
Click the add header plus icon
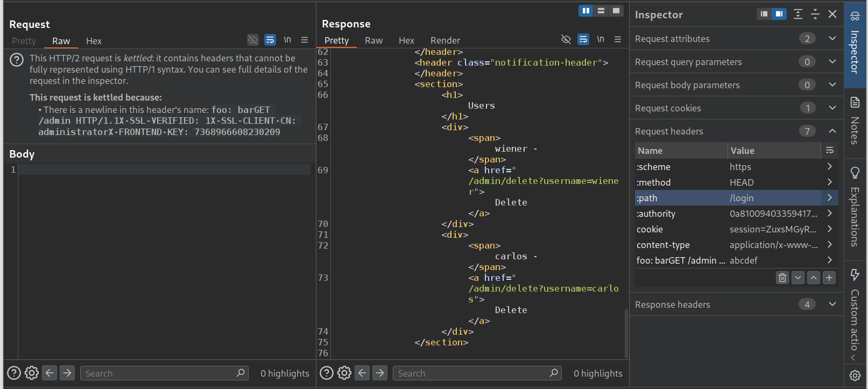[829, 278]
